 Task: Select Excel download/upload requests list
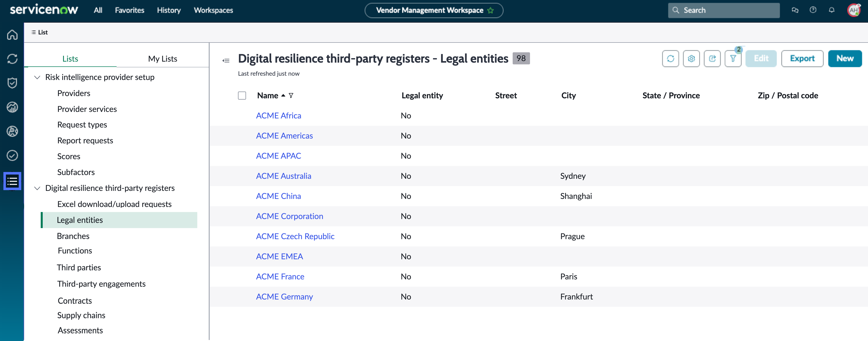click(x=114, y=204)
